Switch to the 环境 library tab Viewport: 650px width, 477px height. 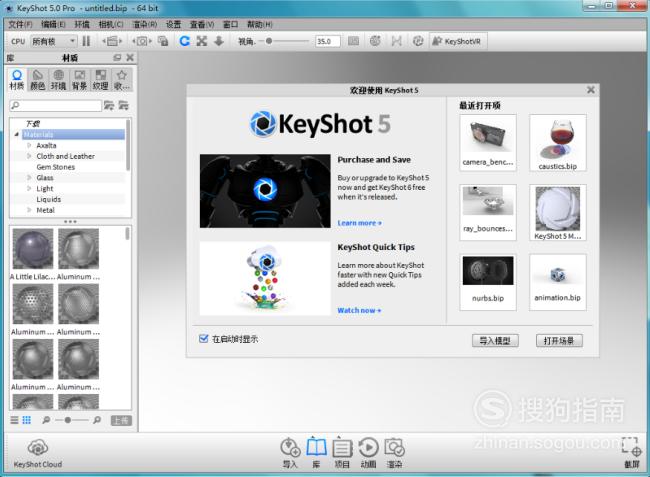pos(58,80)
